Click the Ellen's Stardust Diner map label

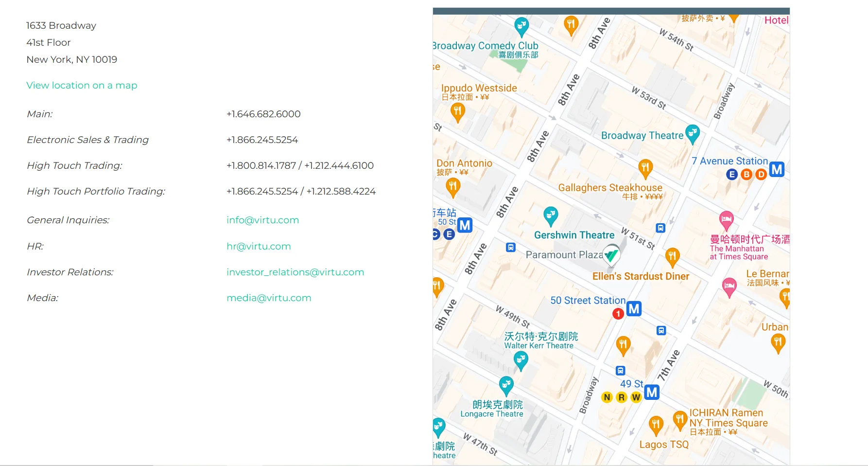[641, 276]
